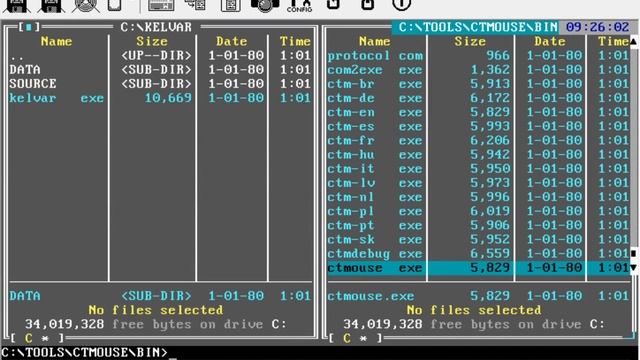The height and width of the screenshot is (360, 640).
Task: Select ctm-sk exe file
Action: click(x=478, y=240)
